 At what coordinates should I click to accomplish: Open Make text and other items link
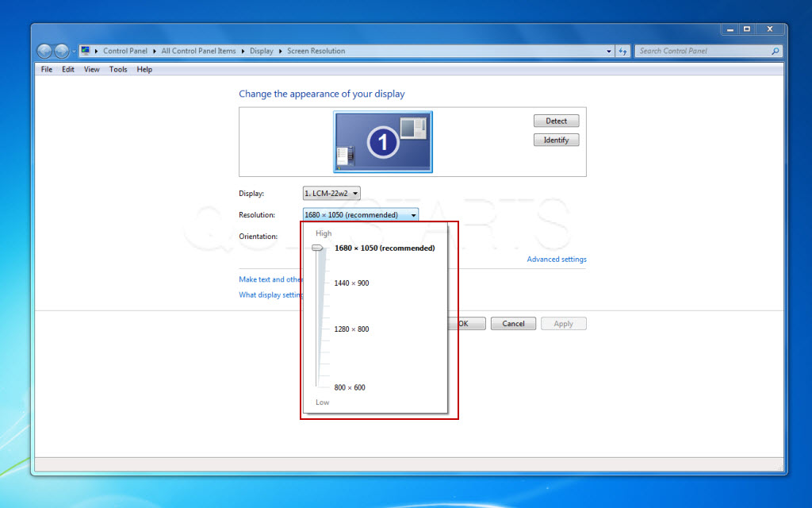pyautogui.click(x=270, y=279)
